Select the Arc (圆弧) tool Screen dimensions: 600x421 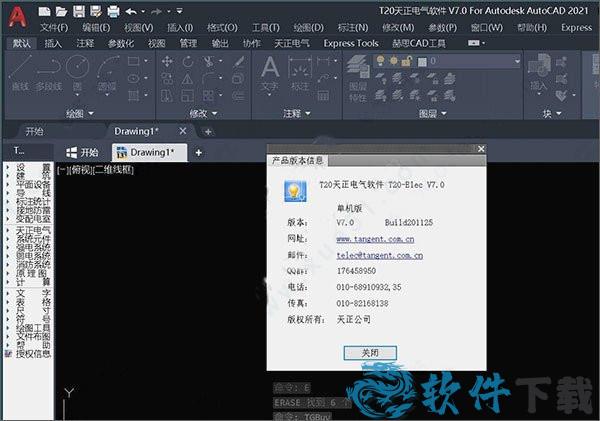(x=107, y=73)
